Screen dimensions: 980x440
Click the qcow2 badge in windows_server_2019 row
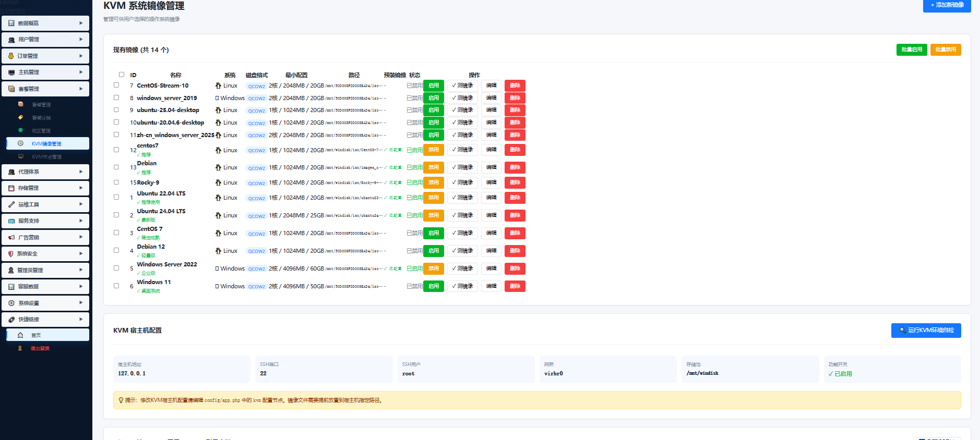(257, 99)
